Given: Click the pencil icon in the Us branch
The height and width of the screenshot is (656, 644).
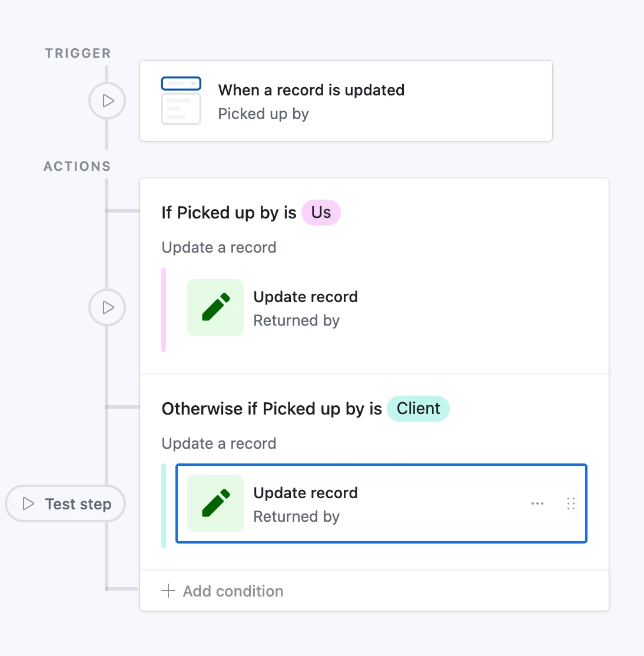Looking at the screenshot, I should point(215,307).
